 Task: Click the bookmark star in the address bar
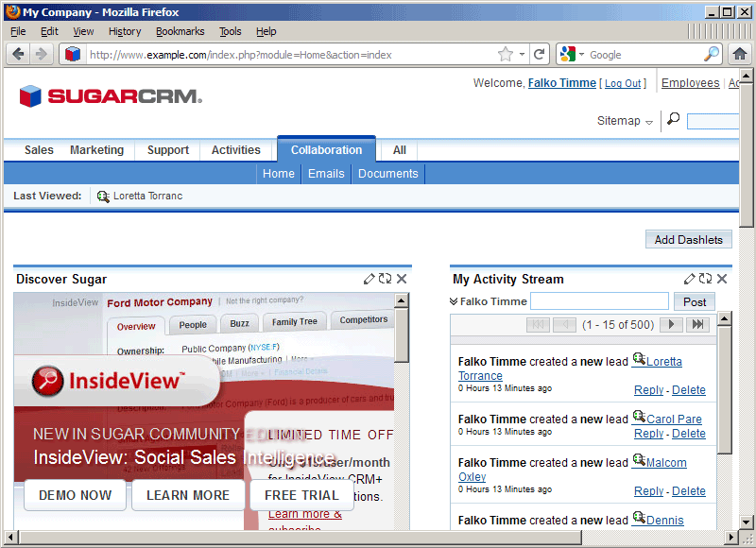[507, 54]
